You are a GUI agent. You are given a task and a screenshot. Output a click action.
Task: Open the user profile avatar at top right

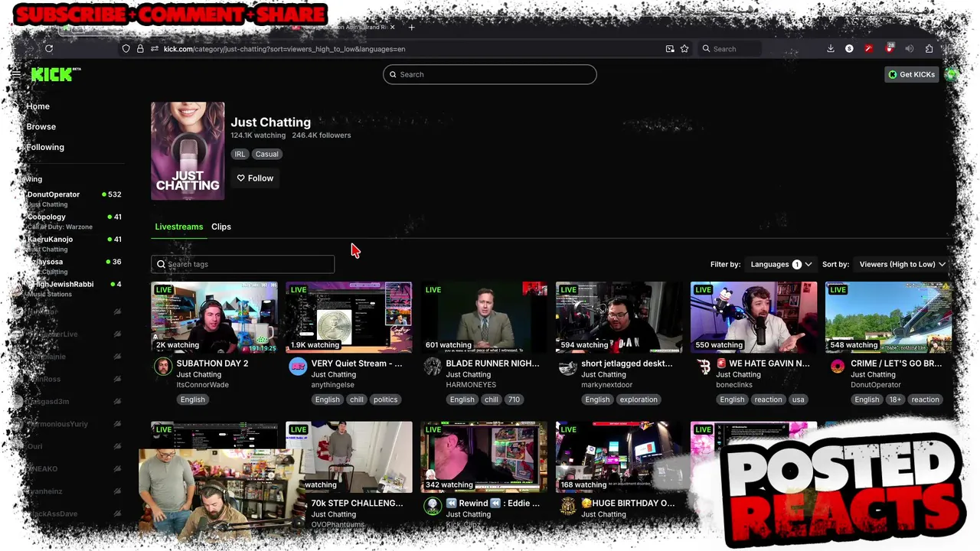click(951, 74)
